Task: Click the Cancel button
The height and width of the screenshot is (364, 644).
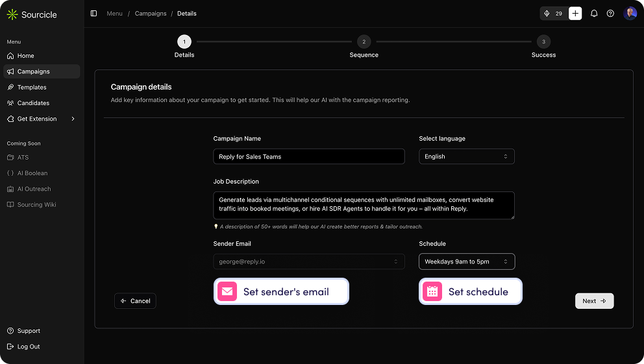Action: tap(135, 301)
